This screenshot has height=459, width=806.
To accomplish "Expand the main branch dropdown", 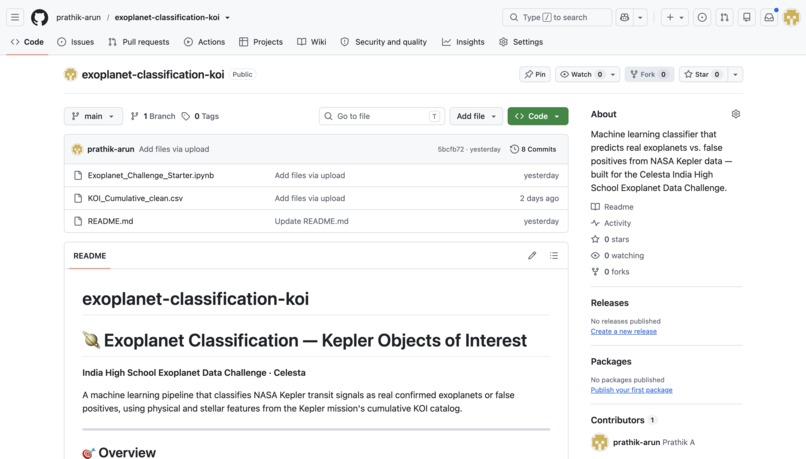I will (93, 116).
